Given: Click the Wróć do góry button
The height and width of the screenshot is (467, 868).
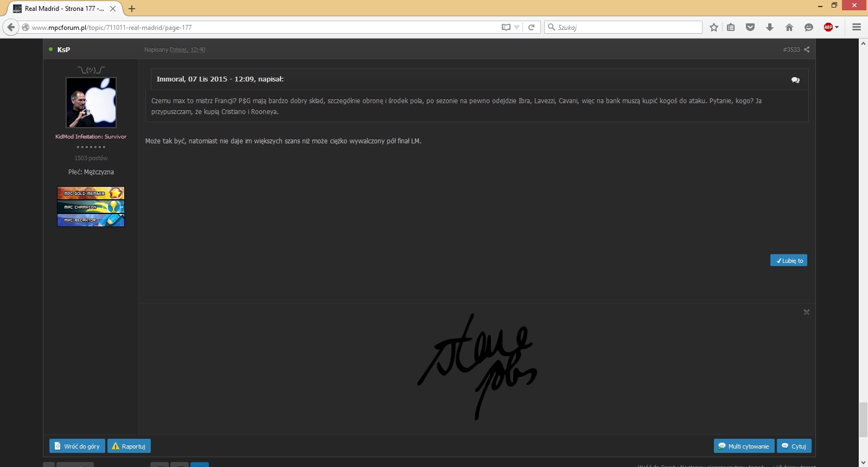Looking at the screenshot, I should click(77, 446).
